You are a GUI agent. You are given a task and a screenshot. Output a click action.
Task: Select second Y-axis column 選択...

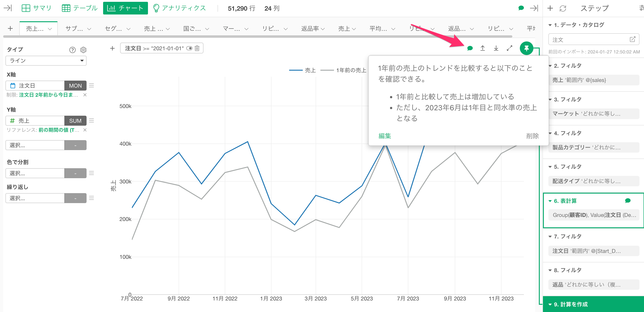pyautogui.click(x=35, y=145)
